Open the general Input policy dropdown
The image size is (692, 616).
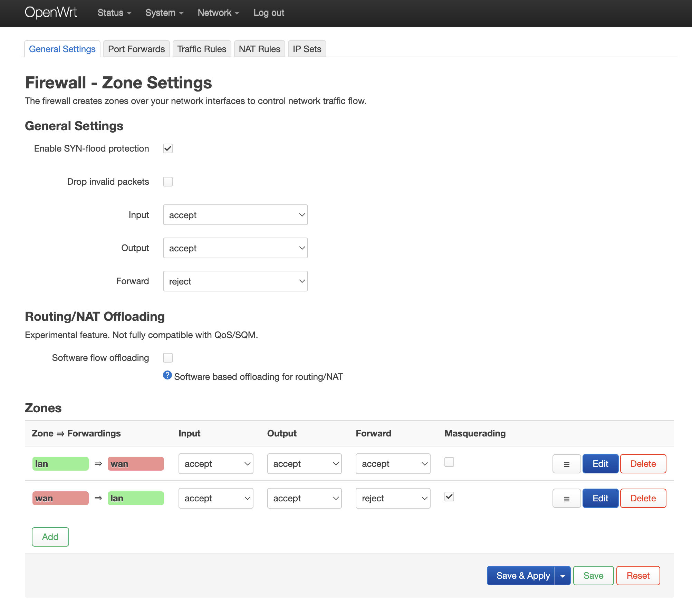pos(235,215)
